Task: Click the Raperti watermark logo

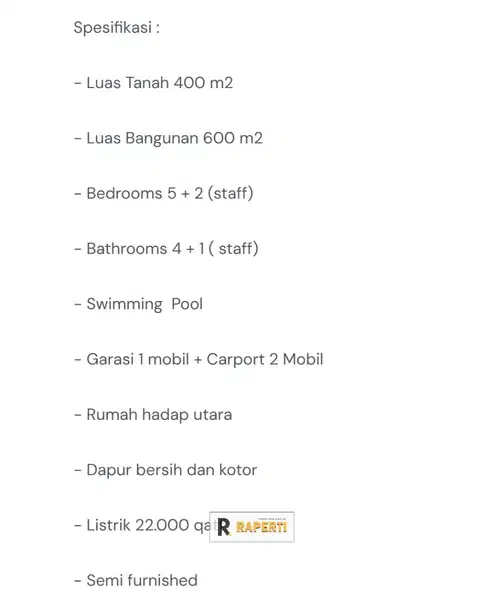Action: pos(252,527)
